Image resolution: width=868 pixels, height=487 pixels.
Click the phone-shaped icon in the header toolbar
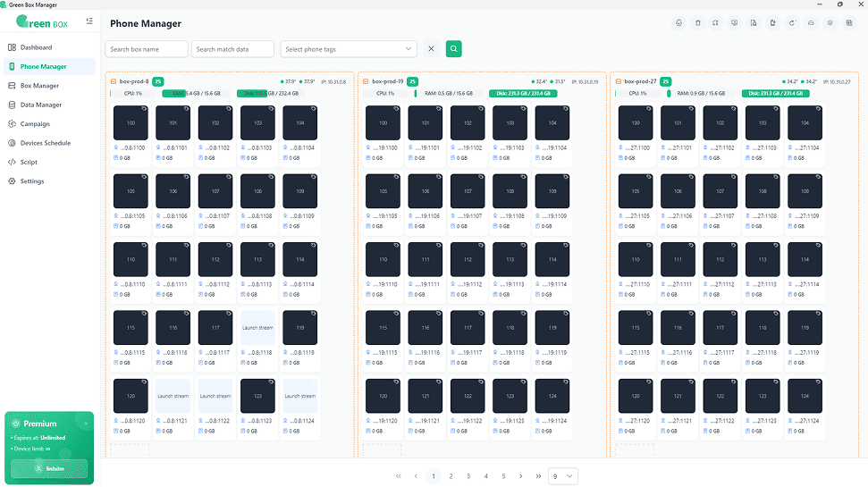point(697,23)
